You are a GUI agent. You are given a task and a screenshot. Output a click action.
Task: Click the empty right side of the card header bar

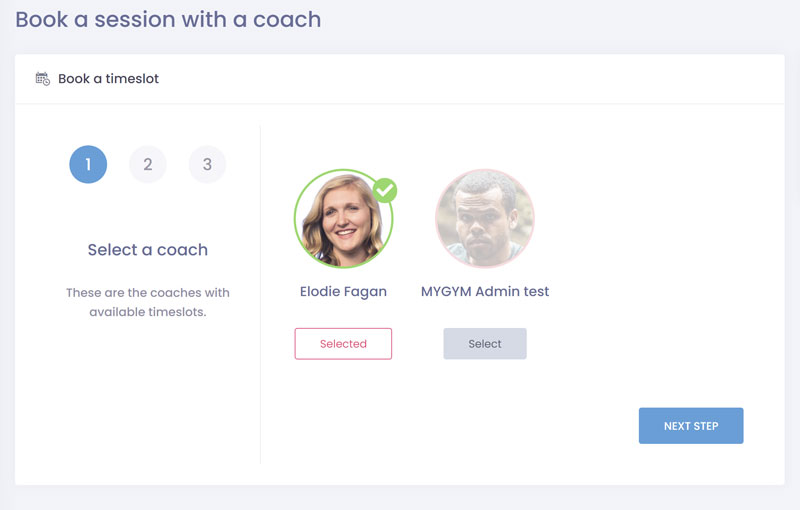(600, 79)
